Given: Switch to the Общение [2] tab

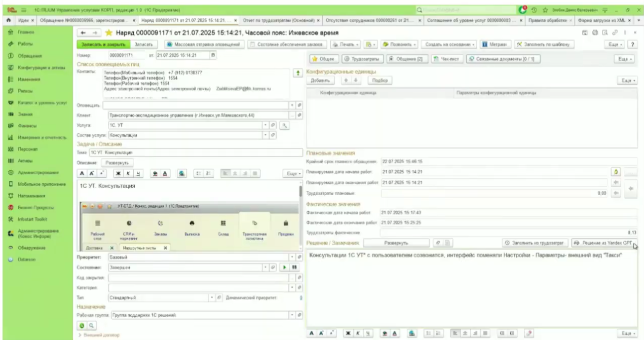Looking at the screenshot, I should (x=408, y=59).
